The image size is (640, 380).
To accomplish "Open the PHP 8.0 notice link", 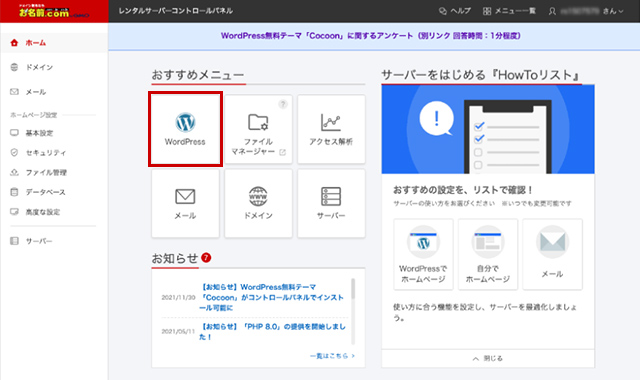I will (x=272, y=331).
